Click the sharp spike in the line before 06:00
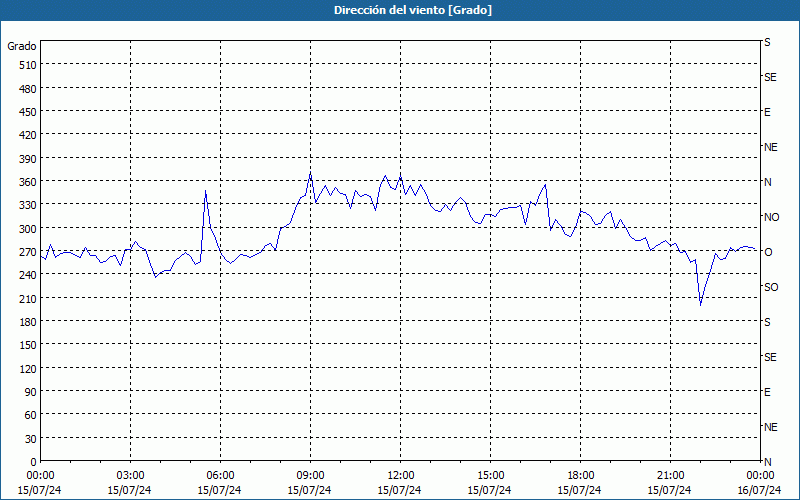Screen dimensions: 800x500 click(205, 191)
